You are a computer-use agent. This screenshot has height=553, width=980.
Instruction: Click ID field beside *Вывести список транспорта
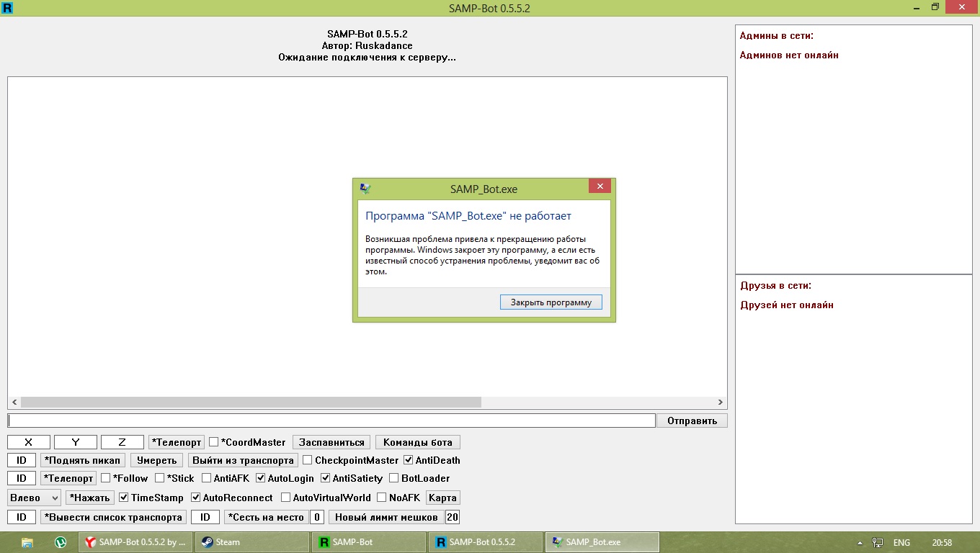point(22,517)
